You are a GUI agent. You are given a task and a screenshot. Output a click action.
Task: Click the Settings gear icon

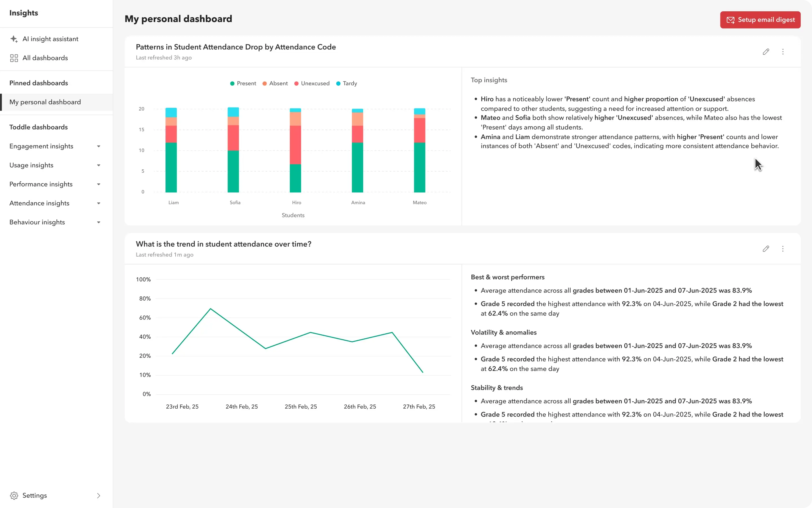tap(14, 496)
